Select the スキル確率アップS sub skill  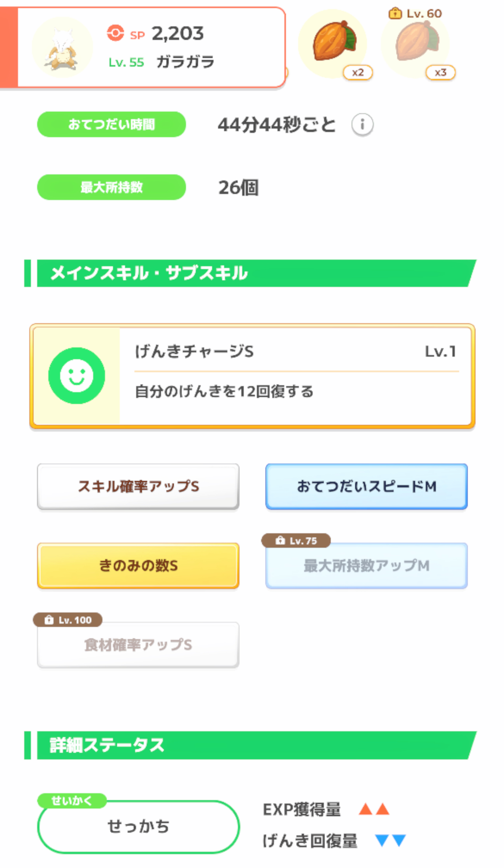click(138, 486)
